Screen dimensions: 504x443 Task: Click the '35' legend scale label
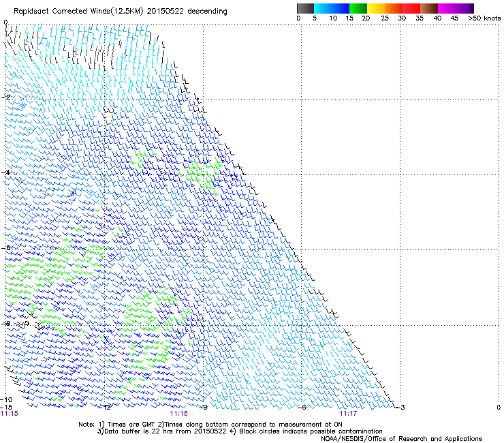420,18
